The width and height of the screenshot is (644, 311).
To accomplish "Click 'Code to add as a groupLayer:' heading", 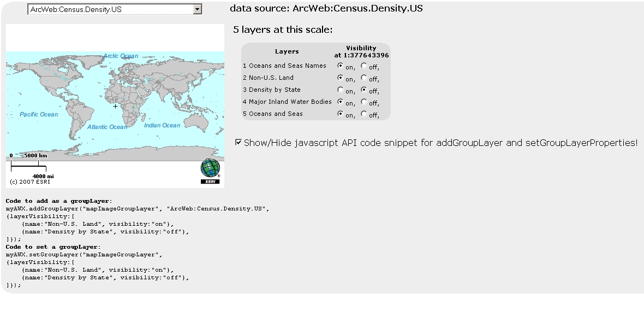I will point(59,201).
